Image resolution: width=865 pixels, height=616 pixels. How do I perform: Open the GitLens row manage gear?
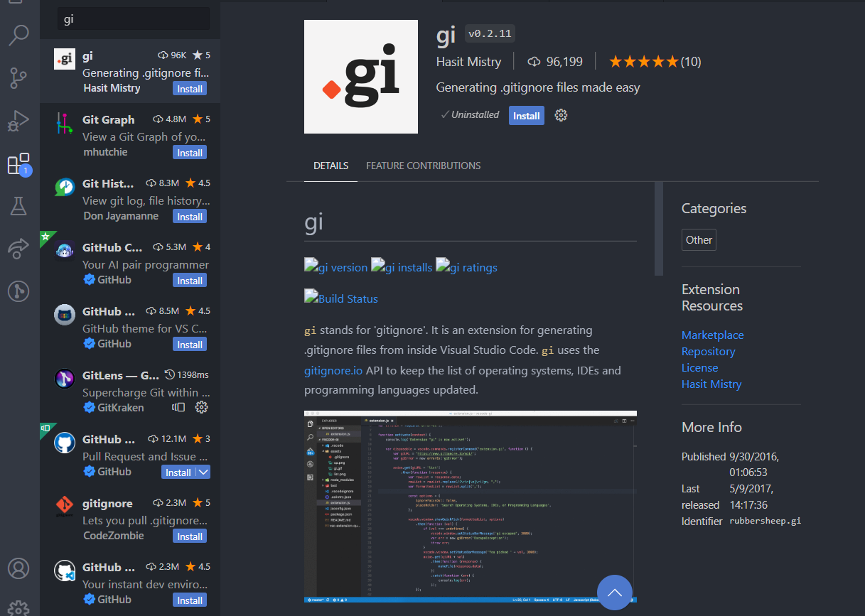[x=201, y=407]
